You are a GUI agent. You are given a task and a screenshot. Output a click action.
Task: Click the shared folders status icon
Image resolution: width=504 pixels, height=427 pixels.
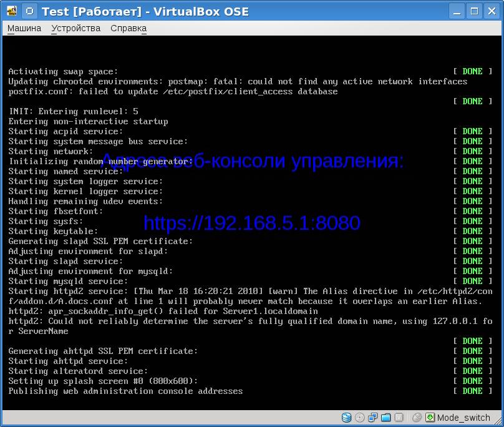pos(386,418)
